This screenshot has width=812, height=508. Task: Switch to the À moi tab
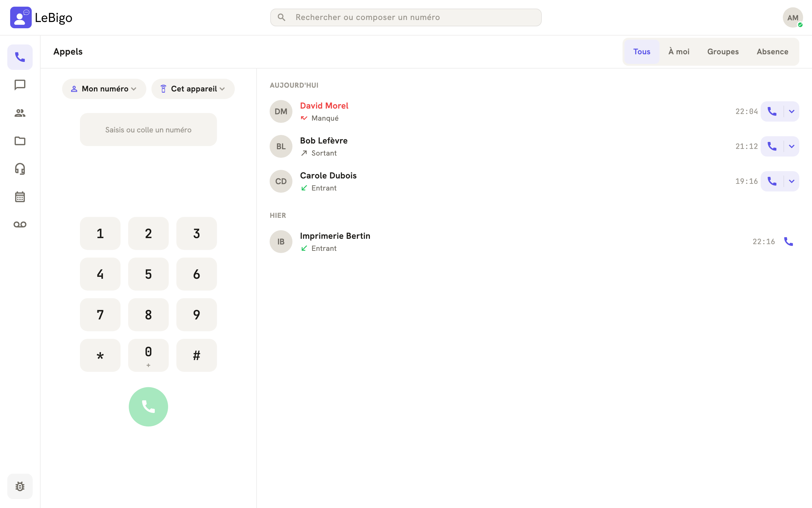coord(679,52)
